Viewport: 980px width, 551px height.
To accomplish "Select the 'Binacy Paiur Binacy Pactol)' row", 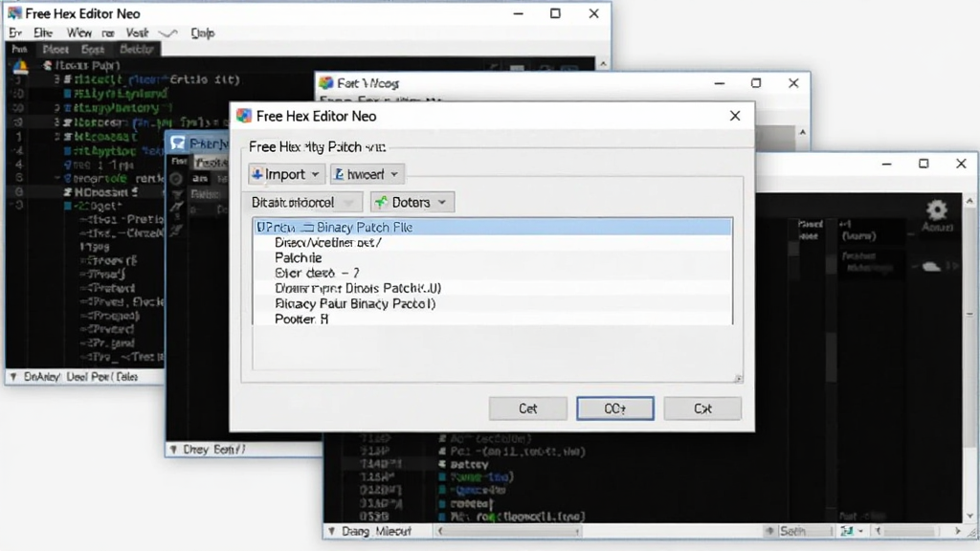I will [493, 303].
